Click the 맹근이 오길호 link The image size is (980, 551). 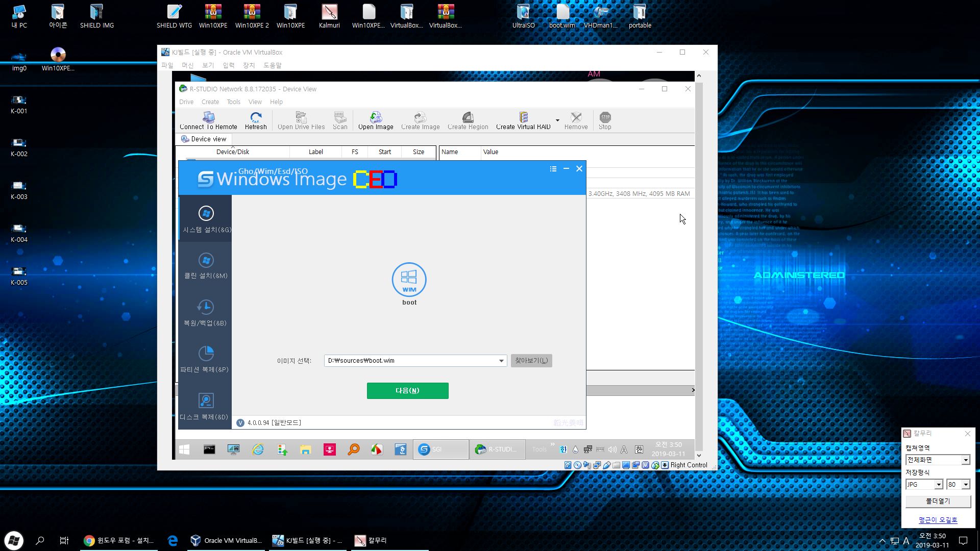click(938, 520)
